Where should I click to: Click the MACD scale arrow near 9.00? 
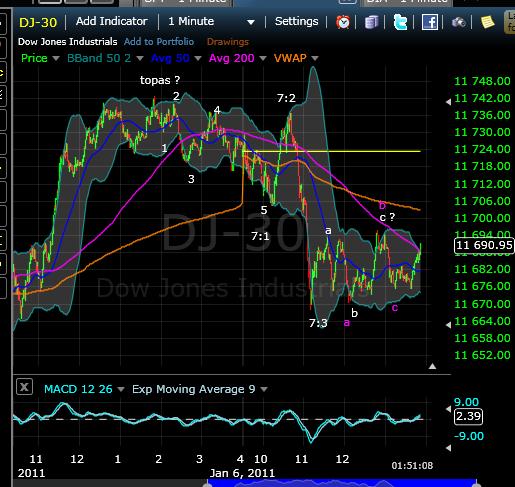tap(449, 409)
